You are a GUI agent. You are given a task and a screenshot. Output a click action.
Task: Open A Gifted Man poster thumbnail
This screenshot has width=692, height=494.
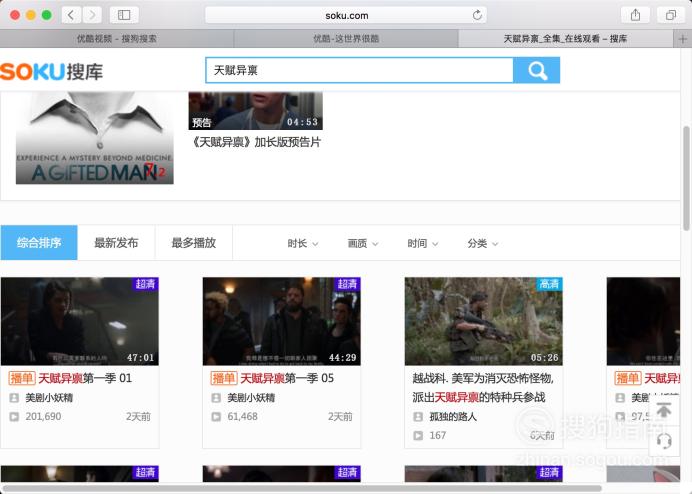click(x=94, y=138)
